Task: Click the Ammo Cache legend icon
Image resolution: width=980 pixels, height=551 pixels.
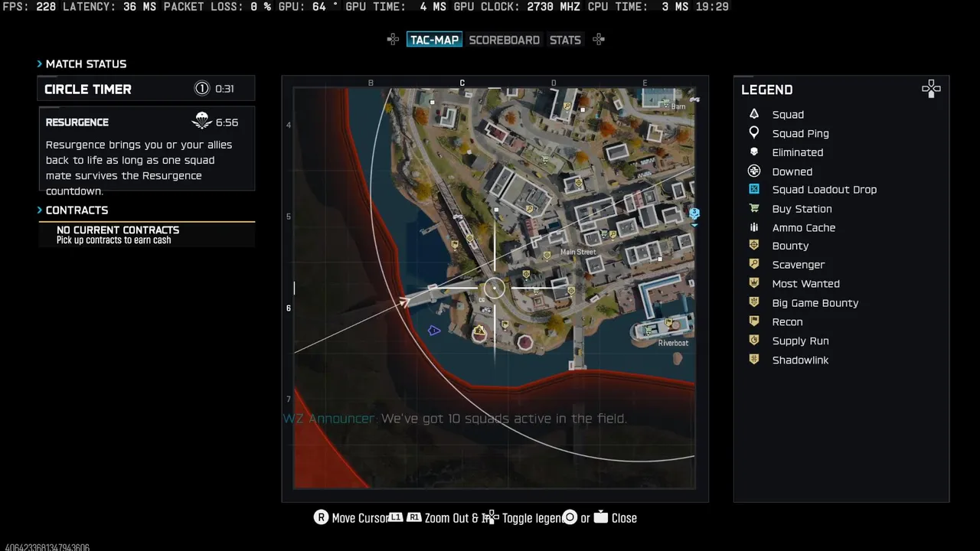Action: [754, 227]
